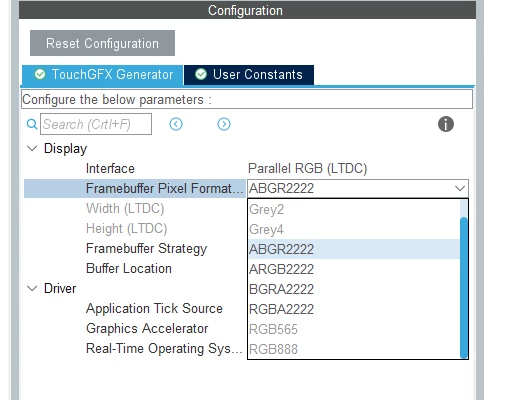The width and height of the screenshot is (514, 400).
Task: Select the Buffer Location parameter row
Action: click(x=135, y=269)
